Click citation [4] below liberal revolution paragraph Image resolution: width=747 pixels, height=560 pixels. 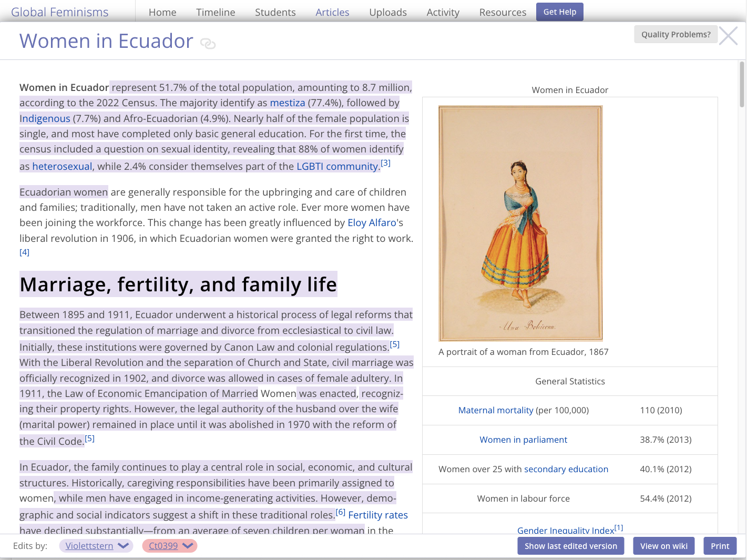24,252
